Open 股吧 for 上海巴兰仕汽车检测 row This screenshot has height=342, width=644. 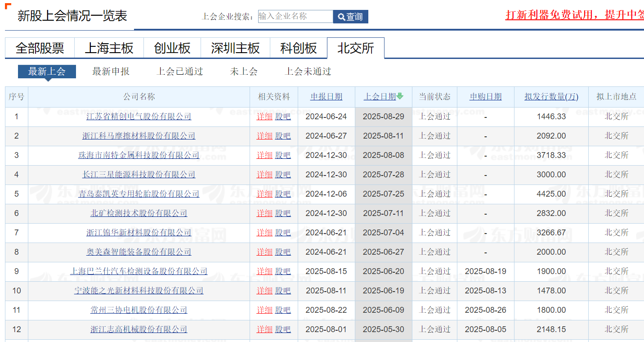click(283, 271)
